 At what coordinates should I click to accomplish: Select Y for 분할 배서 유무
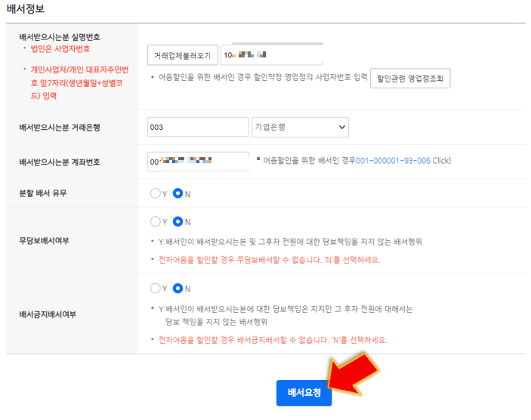[x=156, y=193]
